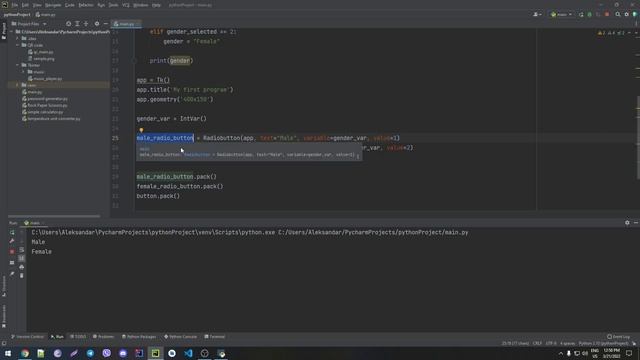Open Project panel options gear
Viewport: 640px width, 360px height.
coord(97,24)
